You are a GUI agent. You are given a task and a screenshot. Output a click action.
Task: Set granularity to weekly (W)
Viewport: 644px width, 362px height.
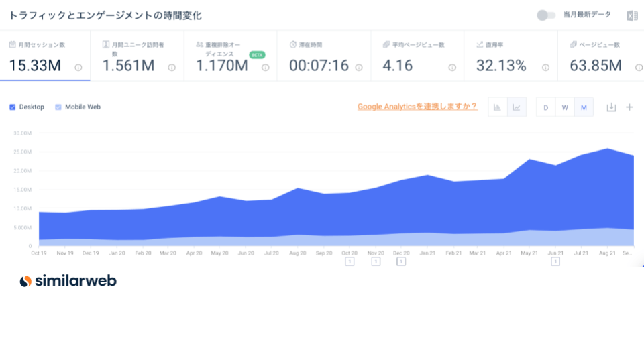[x=565, y=107]
